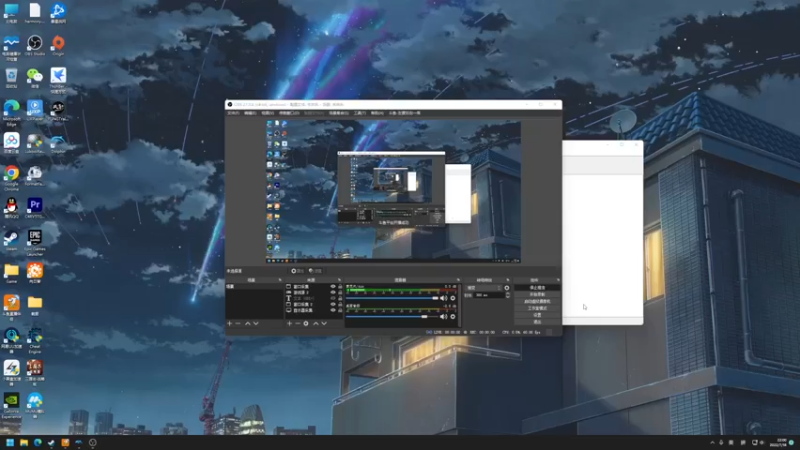The height and width of the screenshot is (450, 800).
Task: Pop out the Sources panel with its dock icon
Action: (339, 280)
